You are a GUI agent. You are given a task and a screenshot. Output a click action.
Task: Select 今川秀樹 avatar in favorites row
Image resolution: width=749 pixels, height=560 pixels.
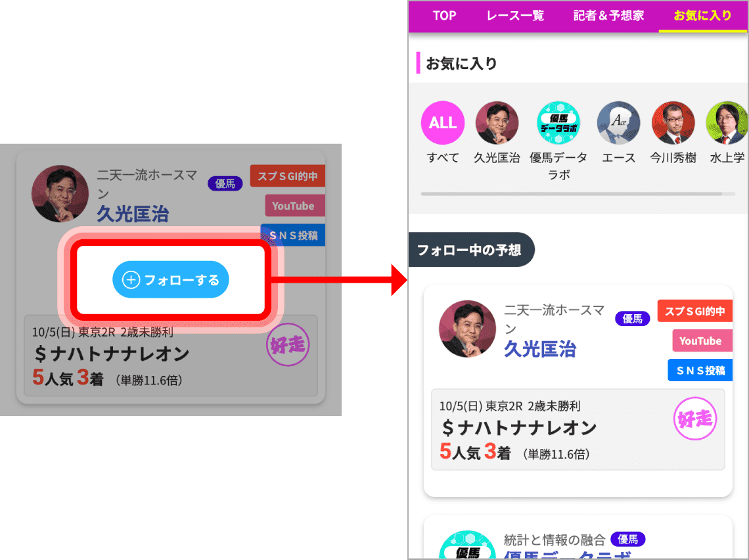pos(673,123)
